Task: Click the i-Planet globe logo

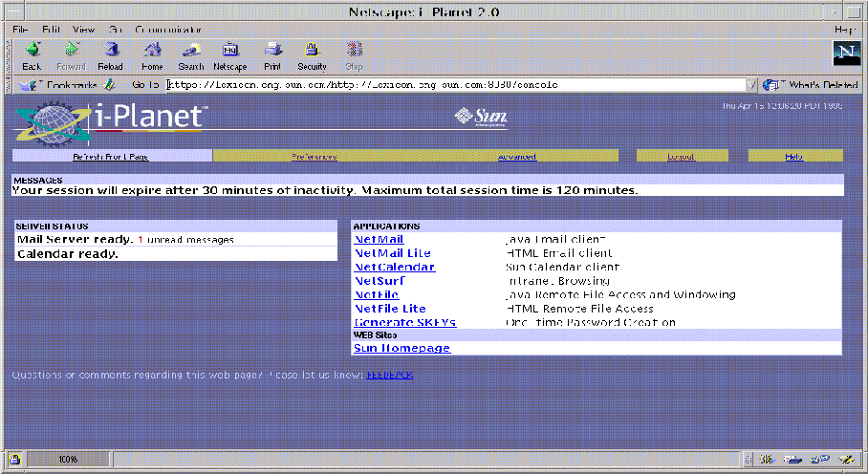Action: (53, 123)
